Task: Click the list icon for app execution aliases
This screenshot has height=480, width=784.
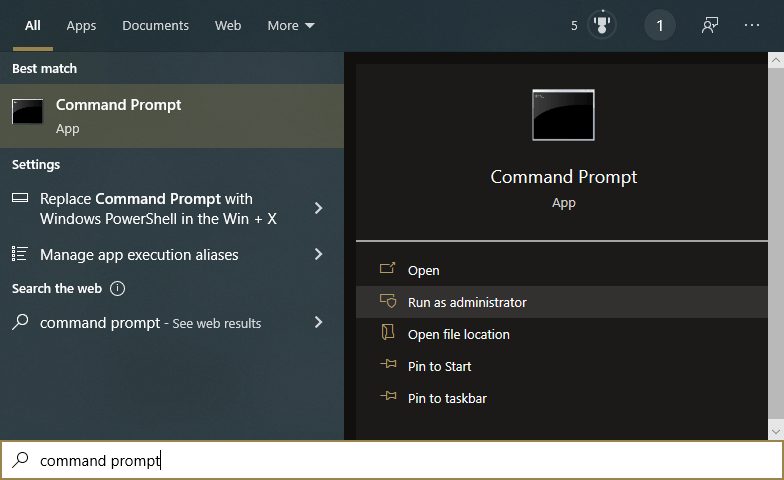Action: click(x=20, y=254)
